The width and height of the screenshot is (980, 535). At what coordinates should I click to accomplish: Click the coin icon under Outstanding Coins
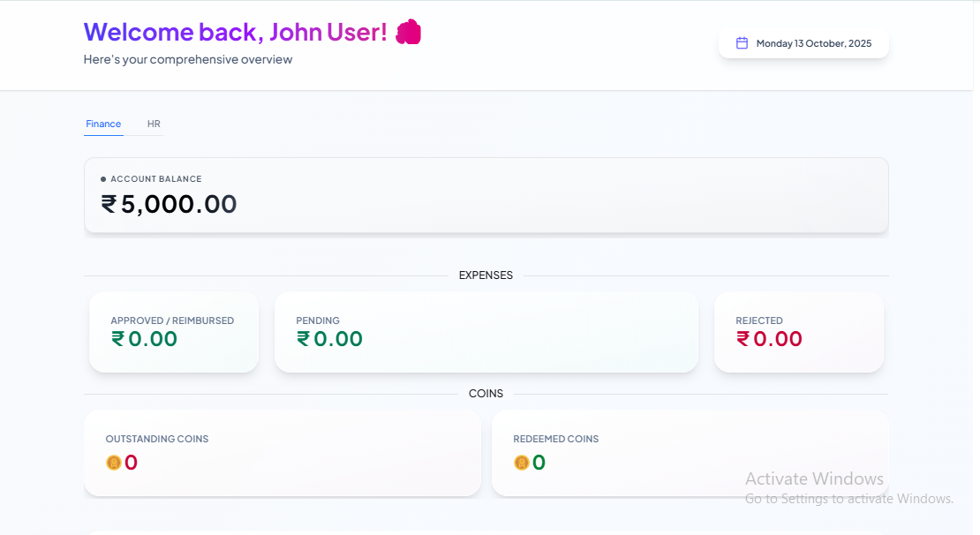114,463
